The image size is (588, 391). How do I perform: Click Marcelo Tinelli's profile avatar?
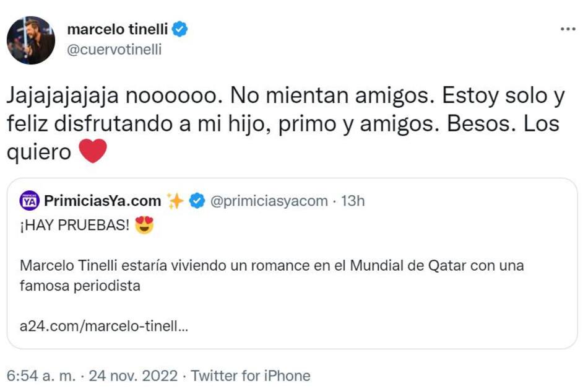pos(30,40)
